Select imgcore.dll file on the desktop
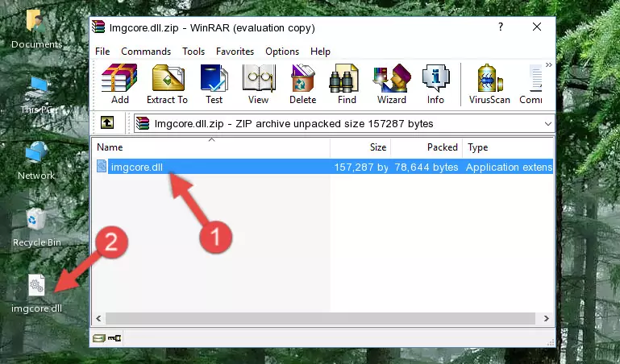This screenshot has height=364, width=620. [37, 294]
